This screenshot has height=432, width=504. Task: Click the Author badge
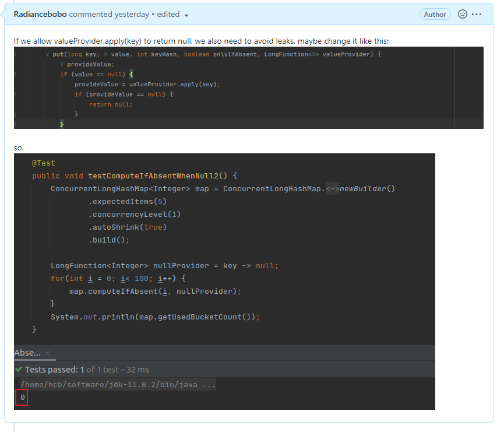[435, 15]
